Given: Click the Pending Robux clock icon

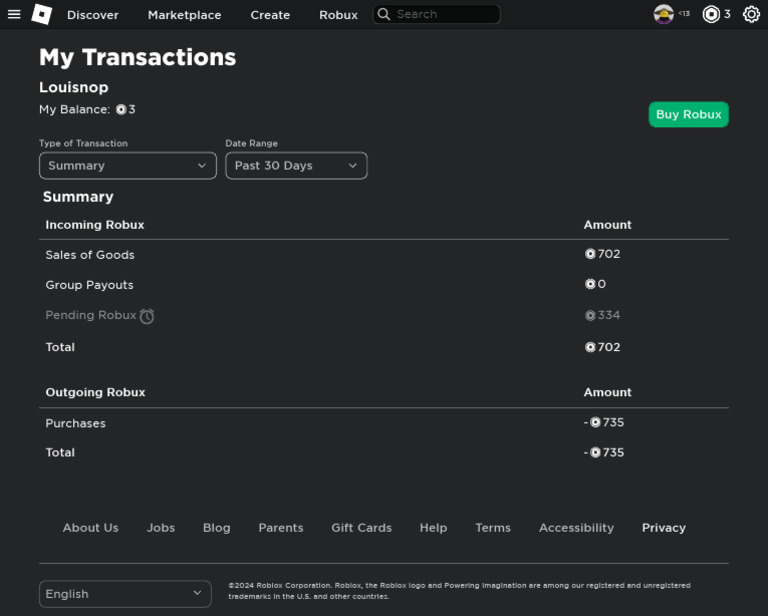Looking at the screenshot, I should (147, 316).
